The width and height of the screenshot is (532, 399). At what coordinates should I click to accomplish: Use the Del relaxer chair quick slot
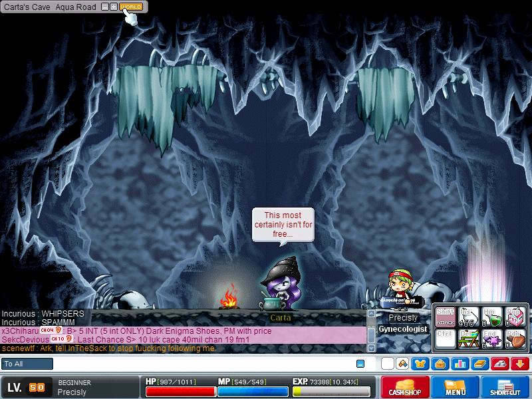coord(469,338)
